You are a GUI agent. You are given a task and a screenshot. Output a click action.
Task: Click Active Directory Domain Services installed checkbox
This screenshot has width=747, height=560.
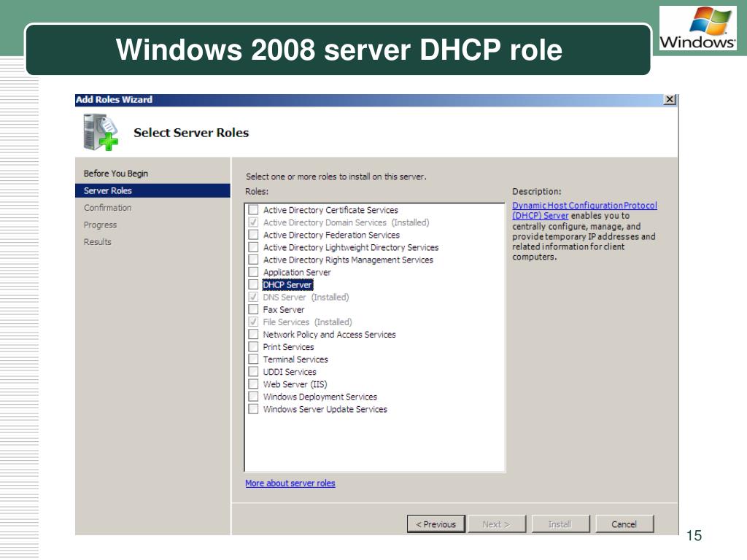pos(253,222)
